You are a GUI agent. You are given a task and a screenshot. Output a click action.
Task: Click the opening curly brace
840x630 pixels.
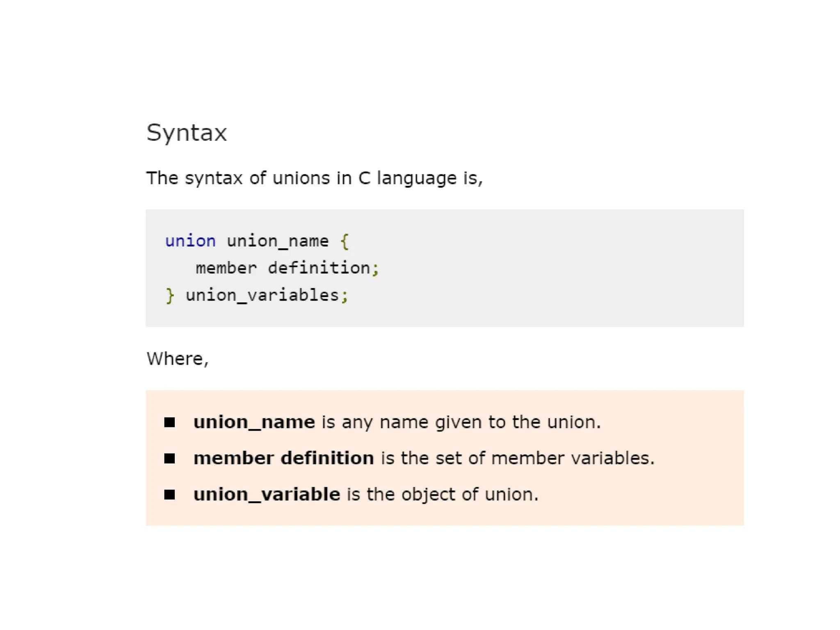point(345,241)
